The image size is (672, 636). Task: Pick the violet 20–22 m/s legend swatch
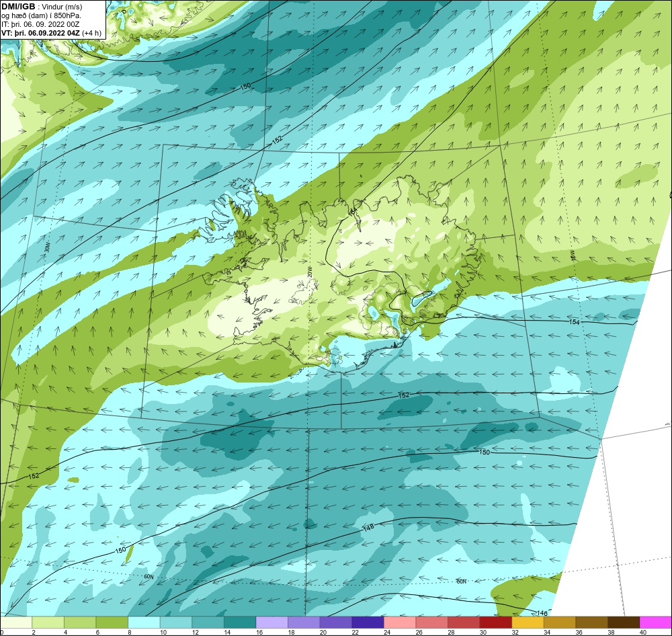335,622
